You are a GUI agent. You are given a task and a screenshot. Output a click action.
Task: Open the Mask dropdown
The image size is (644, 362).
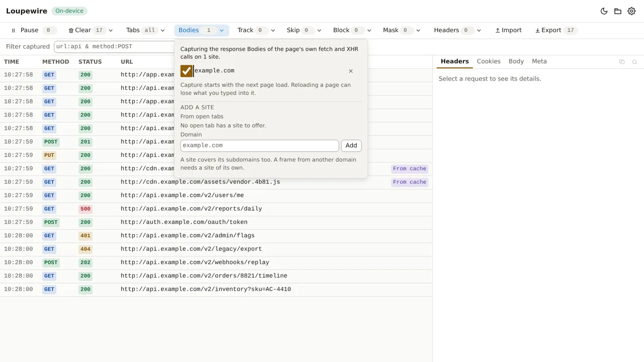click(401, 30)
